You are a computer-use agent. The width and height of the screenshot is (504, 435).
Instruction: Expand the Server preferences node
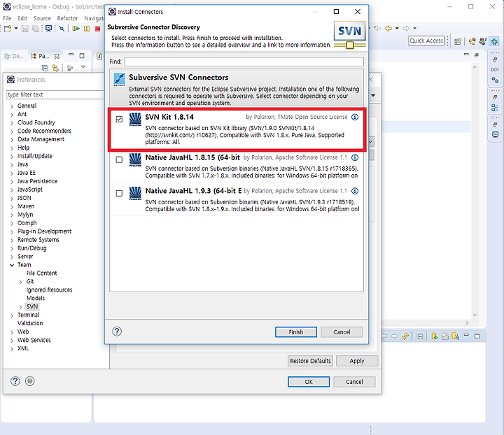click(12, 257)
